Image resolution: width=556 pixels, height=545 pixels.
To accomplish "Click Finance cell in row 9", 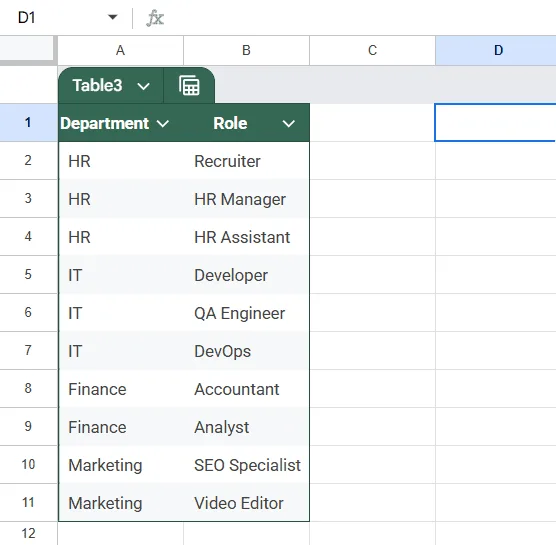I will pyautogui.click(x=121, y=427).
